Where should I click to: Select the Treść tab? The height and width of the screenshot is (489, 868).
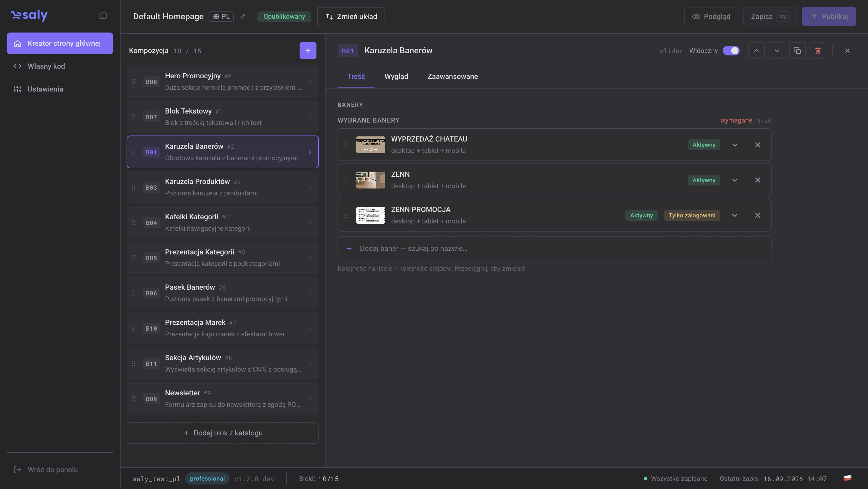pyautogui.click(x=356, y=76)
